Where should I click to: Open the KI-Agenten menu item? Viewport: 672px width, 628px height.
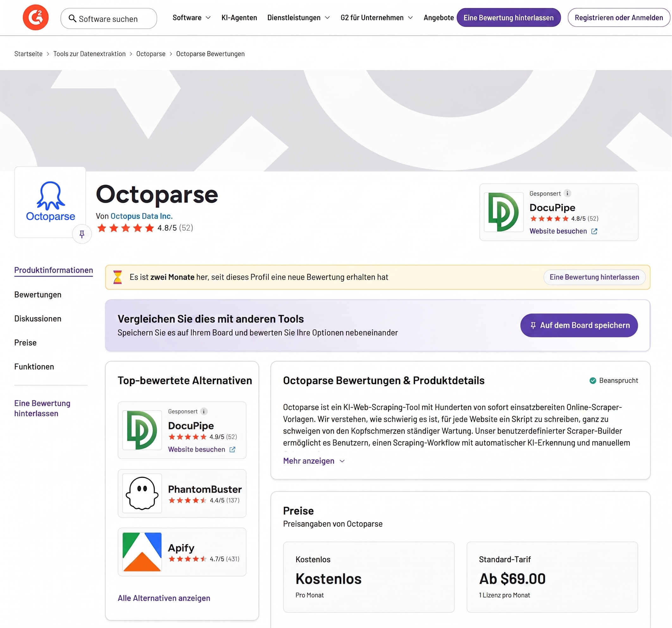coord(239,18)
